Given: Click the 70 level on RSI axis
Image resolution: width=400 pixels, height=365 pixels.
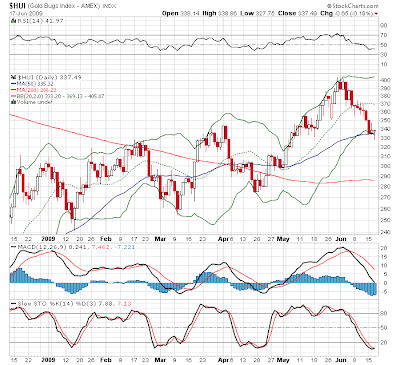Looking at the screenshot, I should click(x=384, y=35).
